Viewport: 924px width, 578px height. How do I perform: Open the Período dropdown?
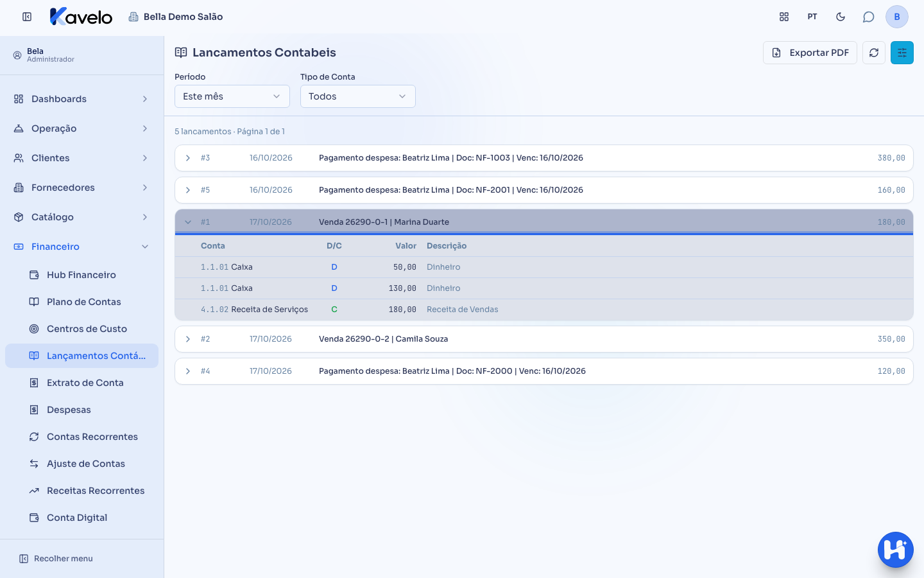(x=232, y=96)
